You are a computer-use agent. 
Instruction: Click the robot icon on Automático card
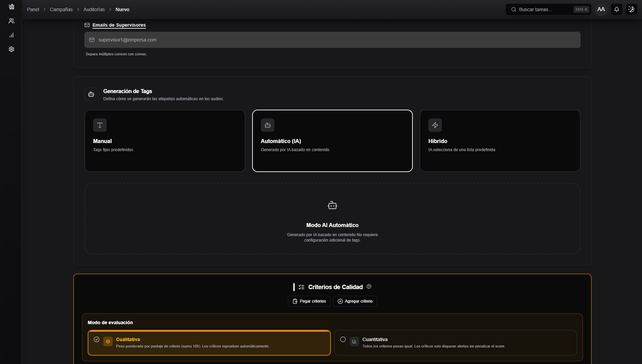coord(268,125)
